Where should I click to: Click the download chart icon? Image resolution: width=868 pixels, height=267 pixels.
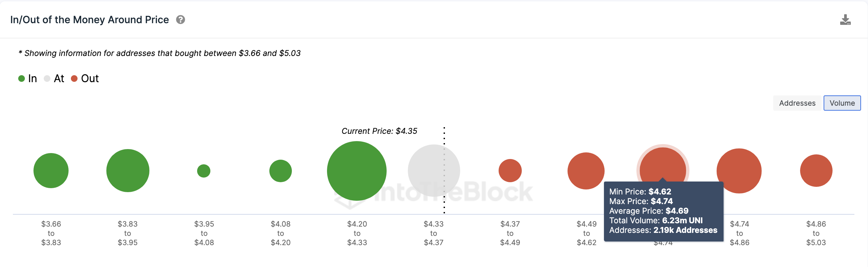coord(845,20)
